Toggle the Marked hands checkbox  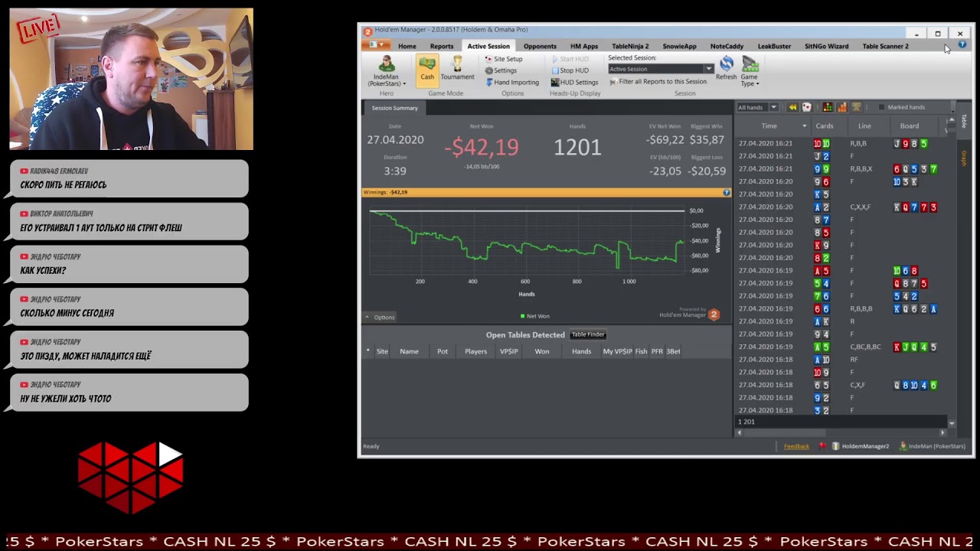[881, 107]
